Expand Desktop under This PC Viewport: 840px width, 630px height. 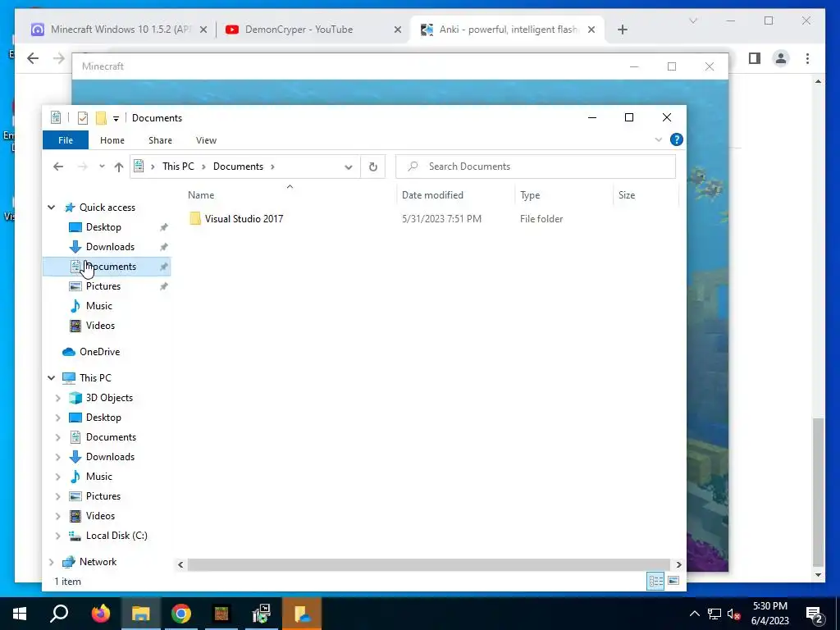click(x=58, y=418)
